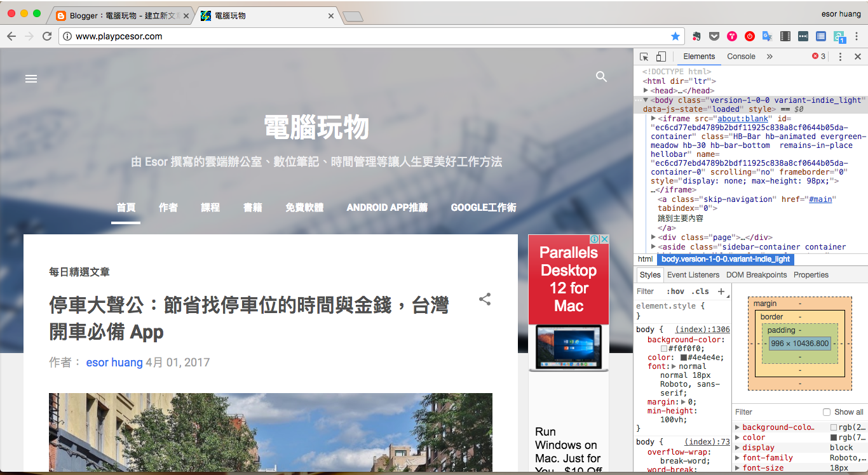868x475 pixels.
Task: Open the blog search icon
Action: pos(602,77)
